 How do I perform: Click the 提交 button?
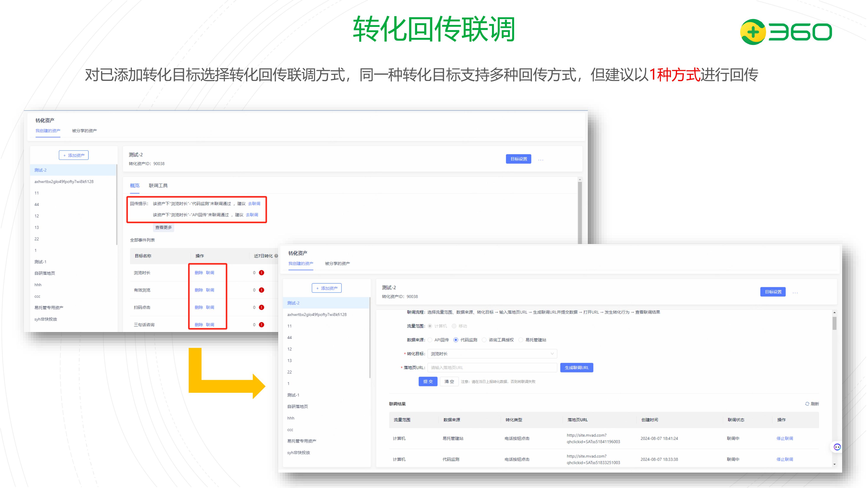point(428,382)
